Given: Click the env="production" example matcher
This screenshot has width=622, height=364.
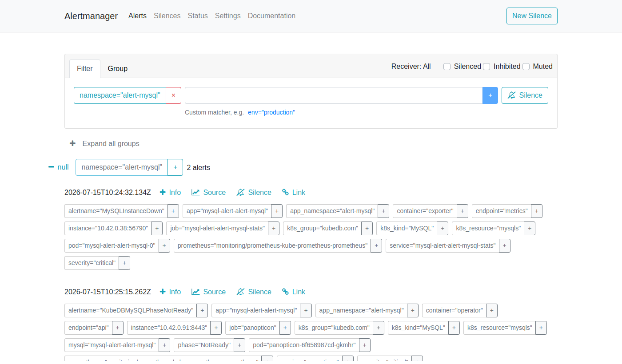Looking at the screenshot, I should (x=271, y=112).
